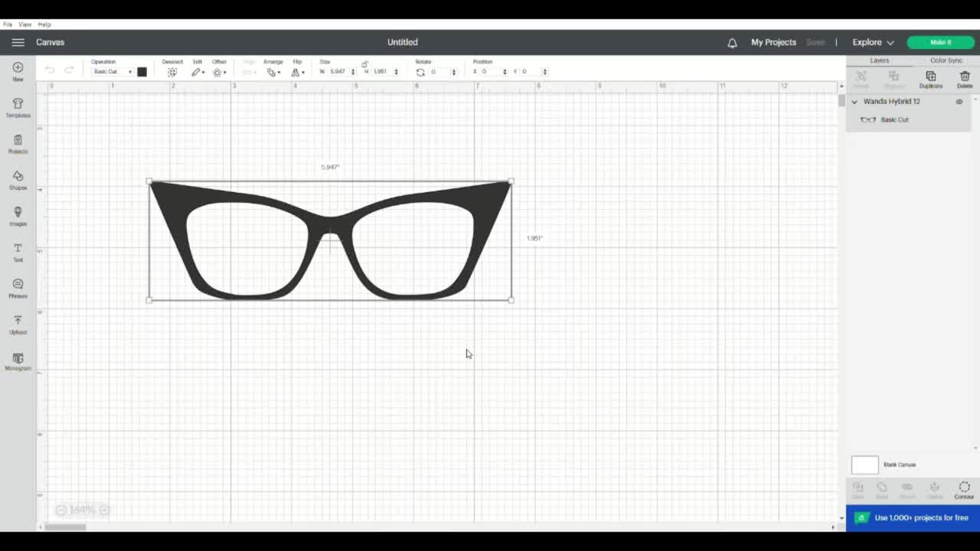Screen dimensions: 980x551
Task: Open the Explore machine dropdown
Action: pyautogui.click(x=873, y=43)
